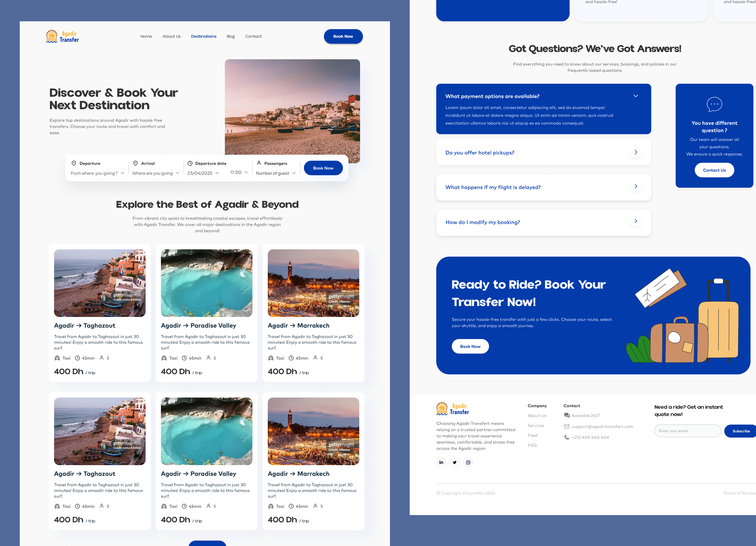Open the Fleet footer link

click(x=532, y=435)
